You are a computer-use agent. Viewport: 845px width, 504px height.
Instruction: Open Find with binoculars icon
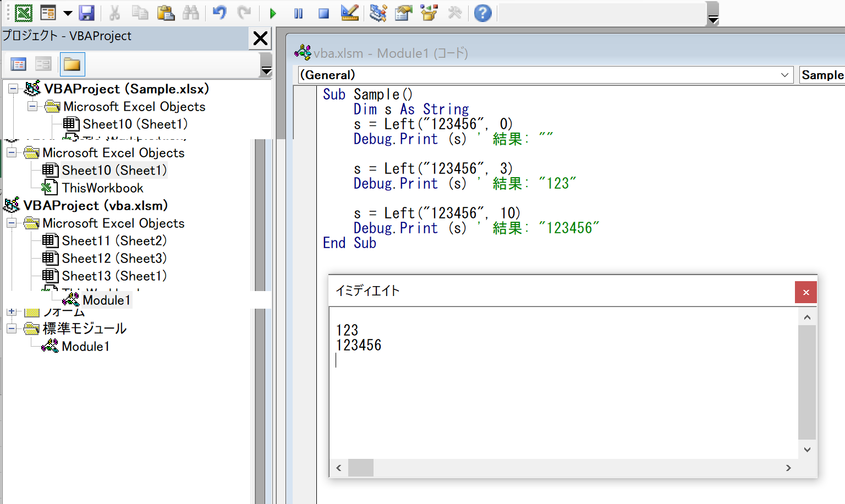(x=191, y=13)
